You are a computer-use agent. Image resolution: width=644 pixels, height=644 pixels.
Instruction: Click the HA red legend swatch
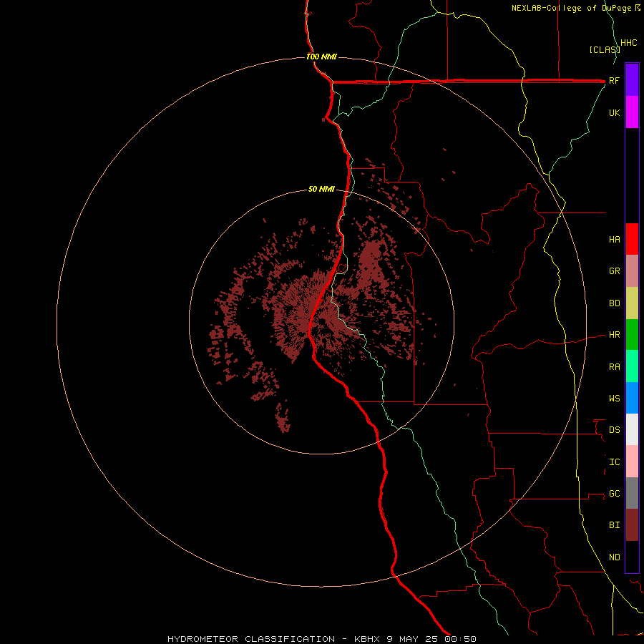coord(632,239)
